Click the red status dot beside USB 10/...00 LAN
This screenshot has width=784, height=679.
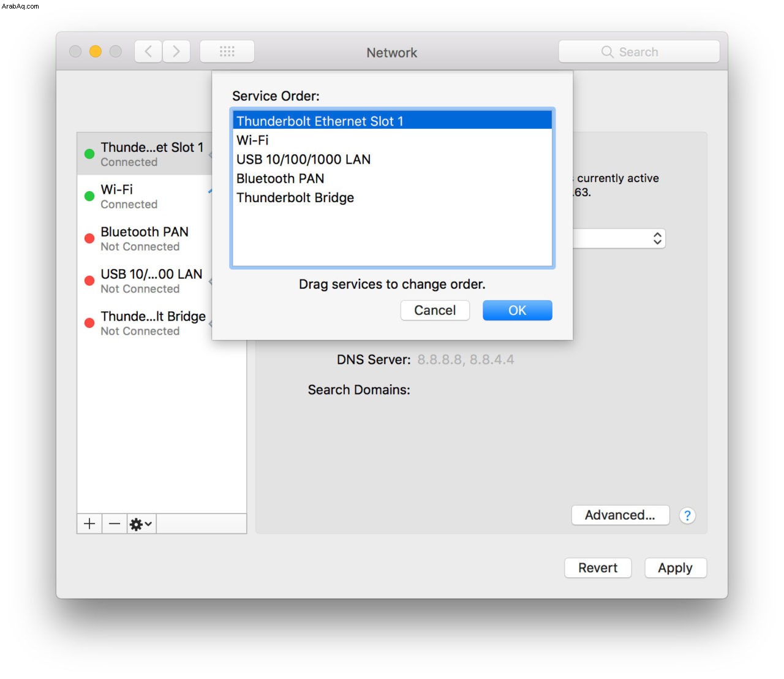pyautogui.click(x=89, y=281)
